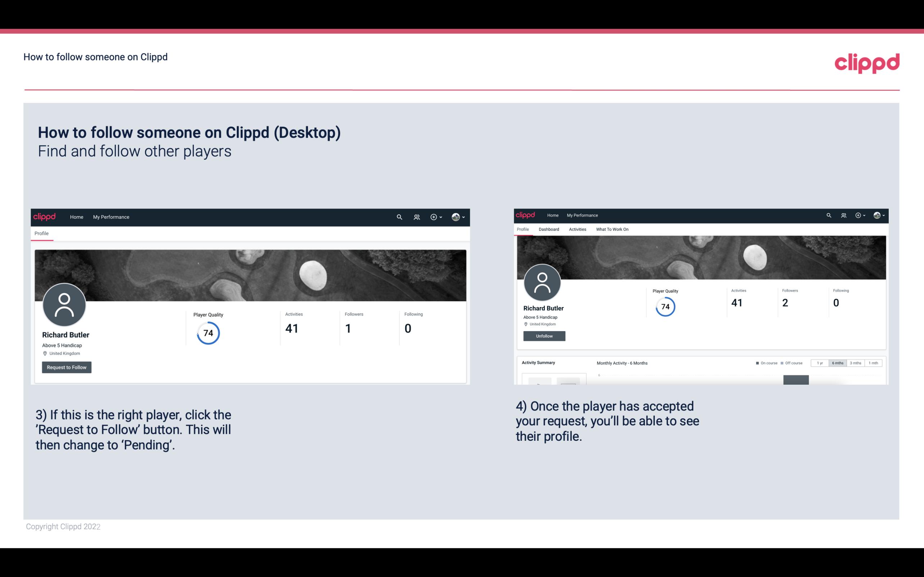The height and width of the screenshot is (577, 924).
Task: Open the 'My Performance' menu item
Action: click(110, 217)
